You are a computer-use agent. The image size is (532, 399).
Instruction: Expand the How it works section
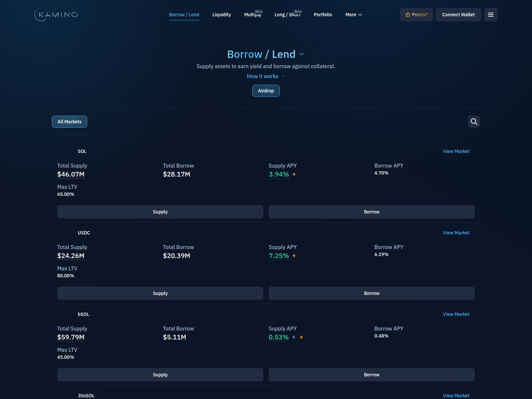click(x=266, y=76)
